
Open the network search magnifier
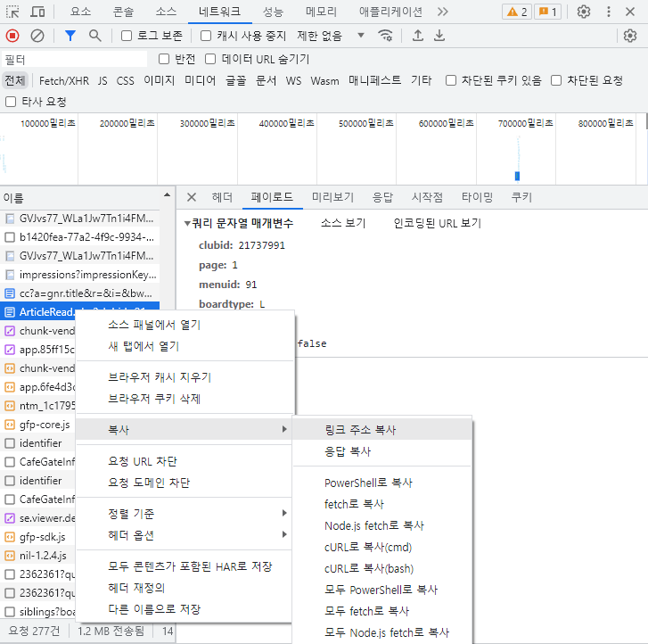(x=95, y=36)
